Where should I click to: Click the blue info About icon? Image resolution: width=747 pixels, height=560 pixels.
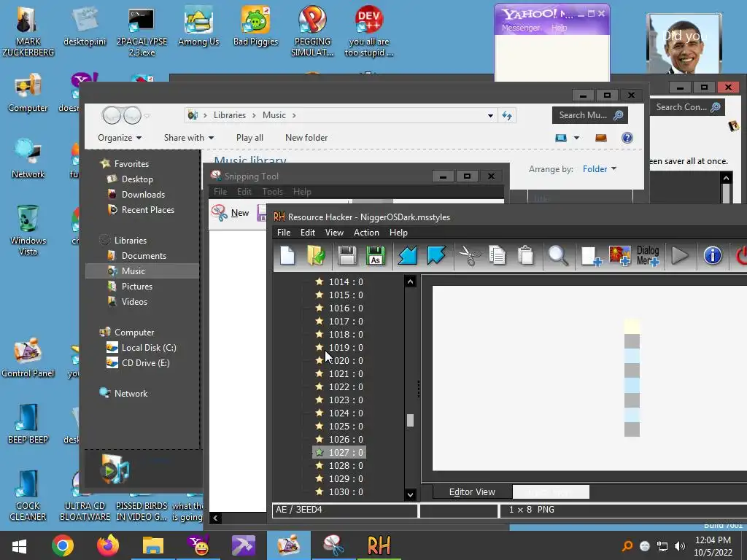pyautogui.click(x=713, y=256)
